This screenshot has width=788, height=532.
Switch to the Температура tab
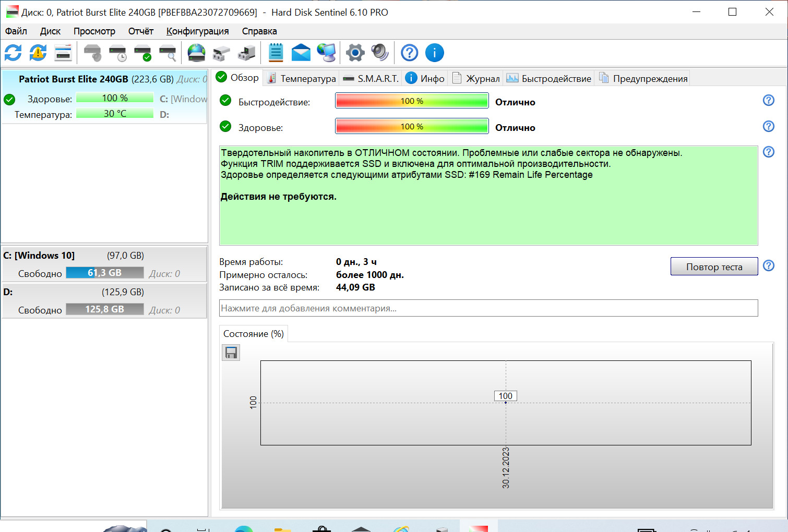302,78
